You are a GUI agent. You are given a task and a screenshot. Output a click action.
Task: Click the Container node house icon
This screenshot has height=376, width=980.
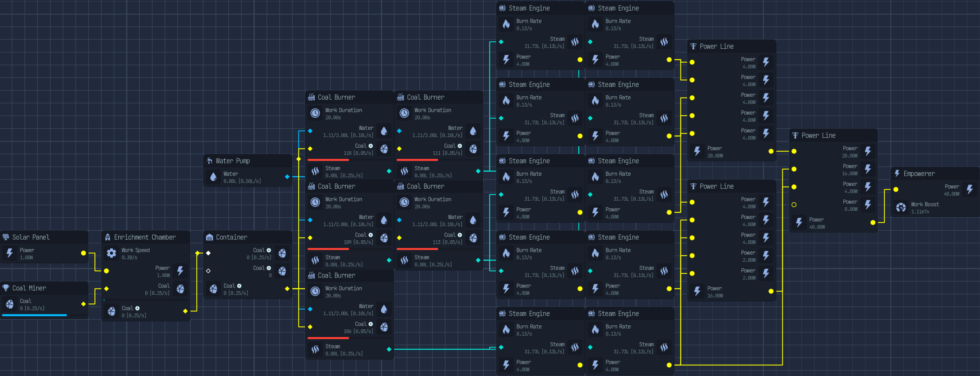[209, 237]
